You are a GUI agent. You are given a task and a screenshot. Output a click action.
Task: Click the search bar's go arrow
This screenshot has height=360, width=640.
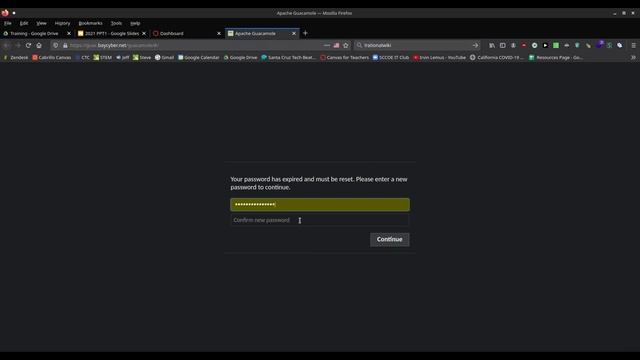click(475, 45)
